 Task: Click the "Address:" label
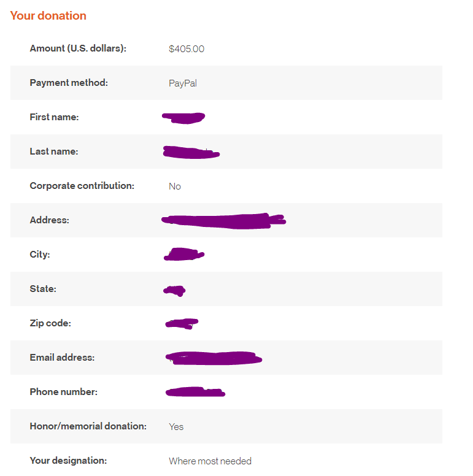[49, 220]
